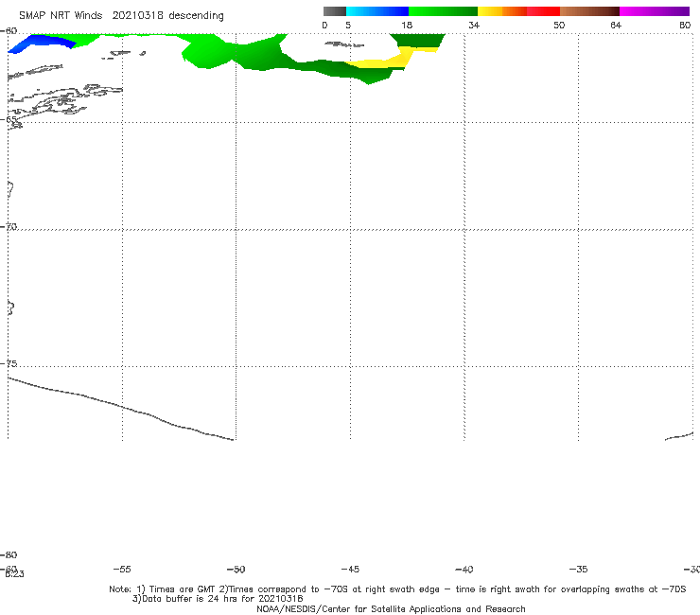Click the color bar label "80"
Viewport: 700px width, 615px height.
[x=685, y=25]
